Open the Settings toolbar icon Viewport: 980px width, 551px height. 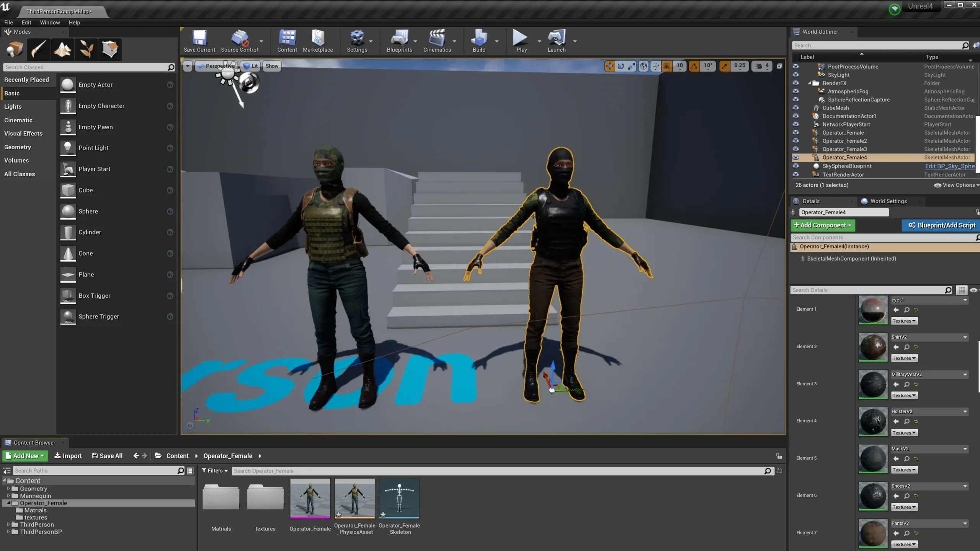(x=357, y=41)
